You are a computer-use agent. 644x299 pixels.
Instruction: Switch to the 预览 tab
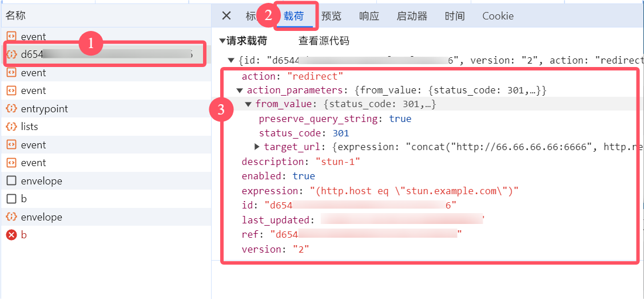331,16
